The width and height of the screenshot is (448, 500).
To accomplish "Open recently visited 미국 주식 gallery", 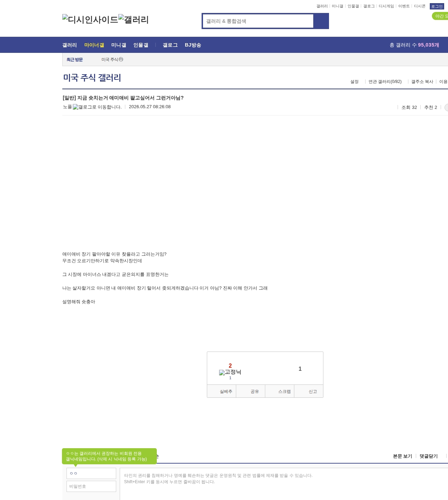I will click(112, 60).
